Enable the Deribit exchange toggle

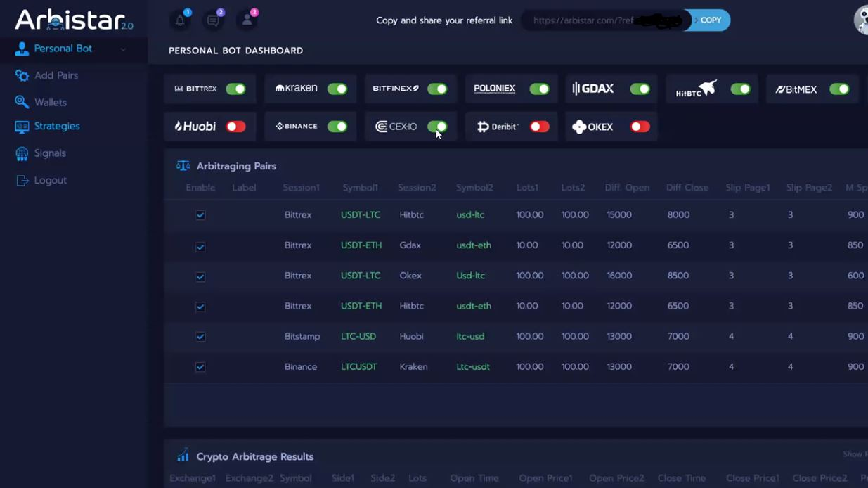(x=539, y=127)
